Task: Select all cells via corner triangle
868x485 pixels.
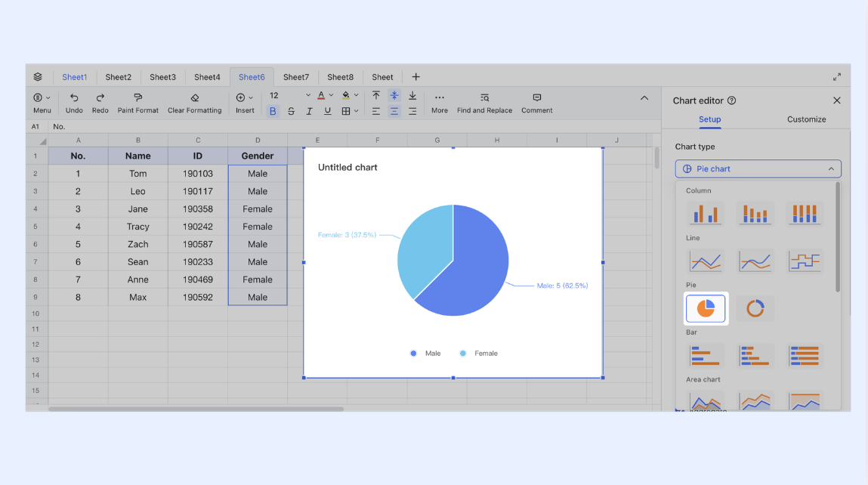Action: [42, 141]
